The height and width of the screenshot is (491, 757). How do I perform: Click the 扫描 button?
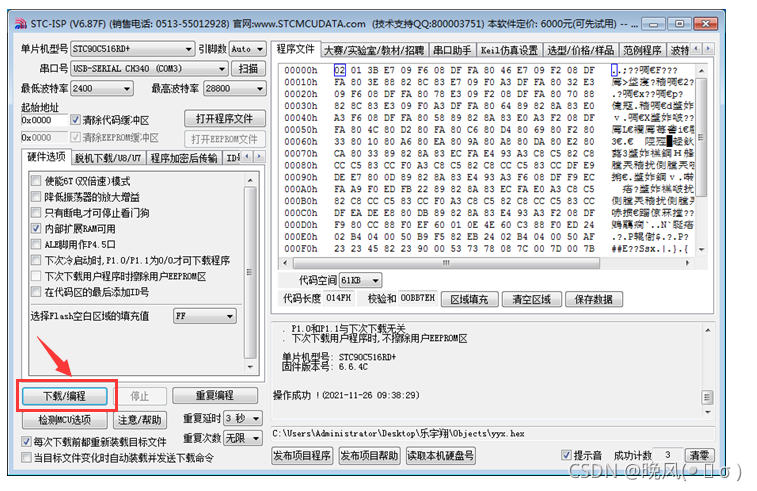coord(248,69)
